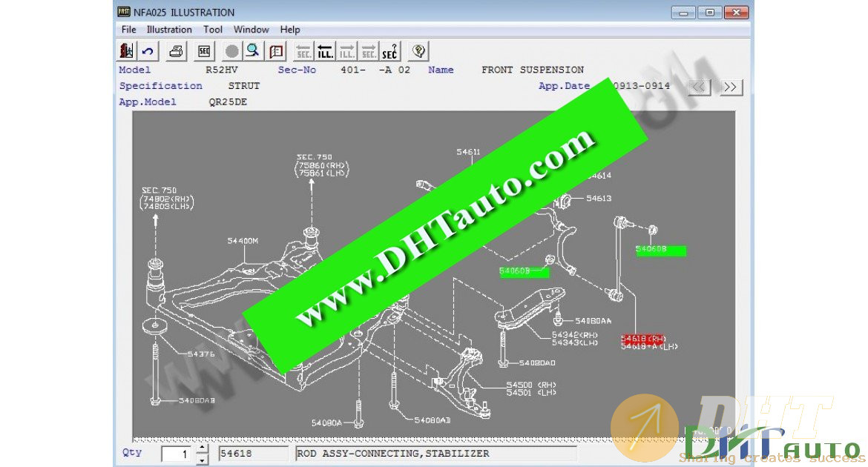Select part label 540B0AA
Image resolution: width=868 pixels, height=467 pixels.
[x=593, y=321]
